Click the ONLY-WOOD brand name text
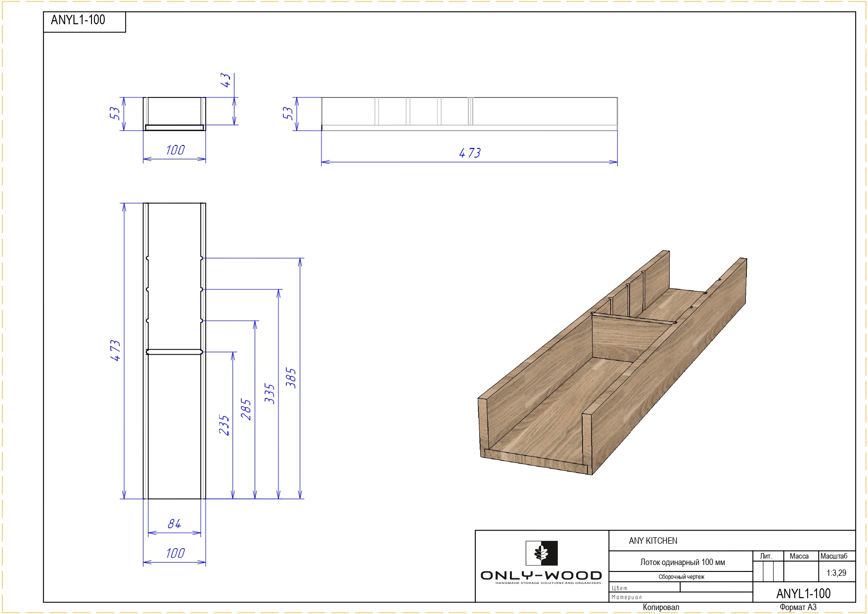 tap(541, 575)
